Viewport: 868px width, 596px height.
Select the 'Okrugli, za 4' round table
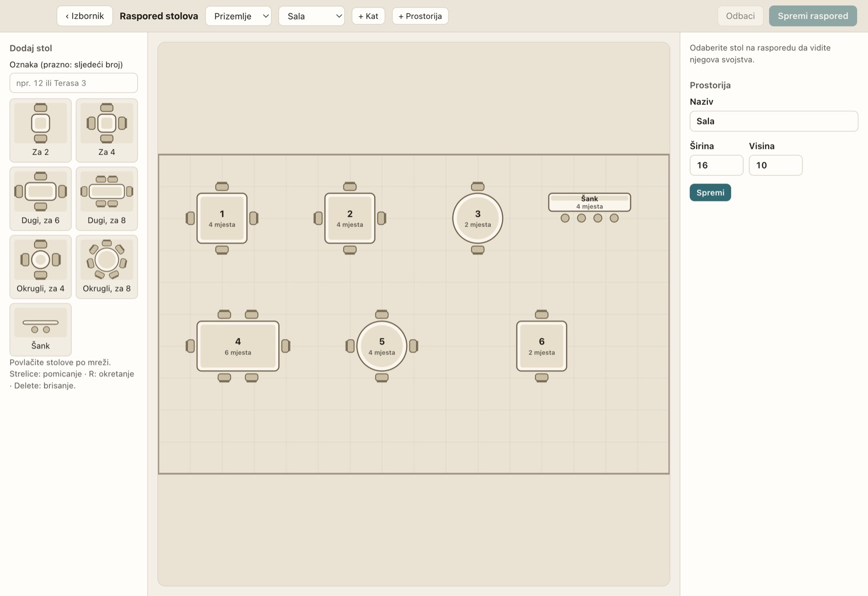click(41, 267)
